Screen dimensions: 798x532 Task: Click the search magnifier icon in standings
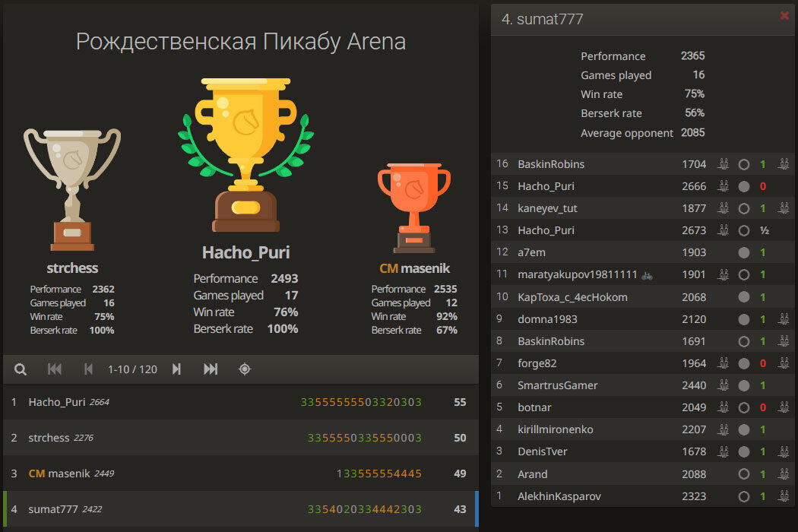coord(21,369)
